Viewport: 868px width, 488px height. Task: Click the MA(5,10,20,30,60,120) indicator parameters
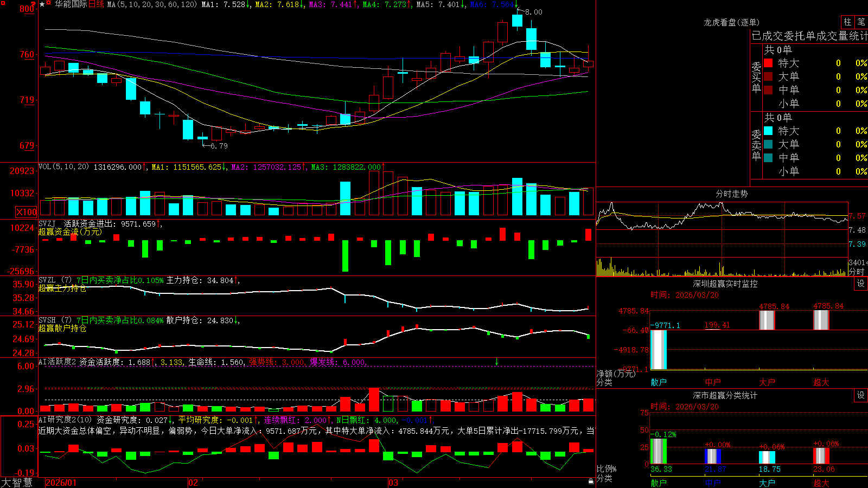[x=152, y=4]
